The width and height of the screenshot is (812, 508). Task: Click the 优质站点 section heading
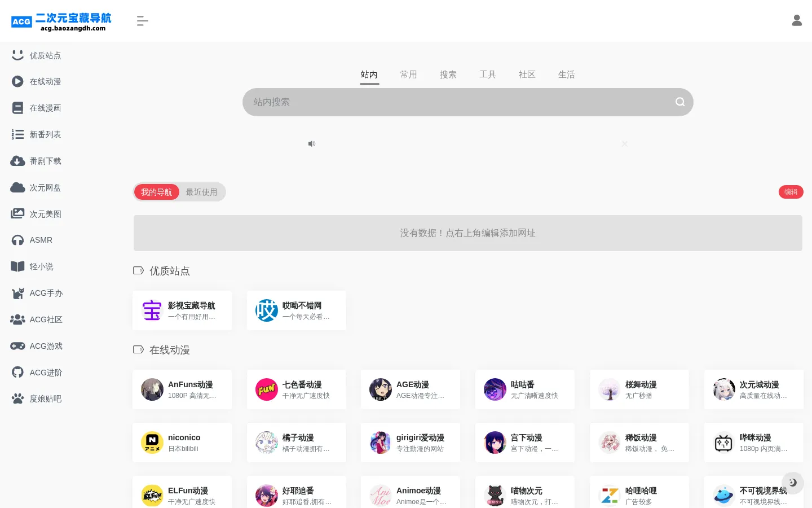tap(170, 271)
